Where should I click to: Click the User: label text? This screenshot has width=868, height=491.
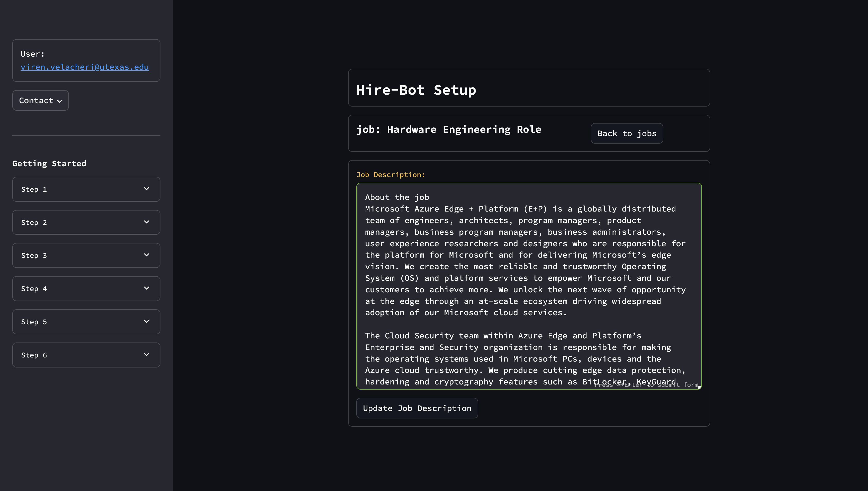click(32, 54)
